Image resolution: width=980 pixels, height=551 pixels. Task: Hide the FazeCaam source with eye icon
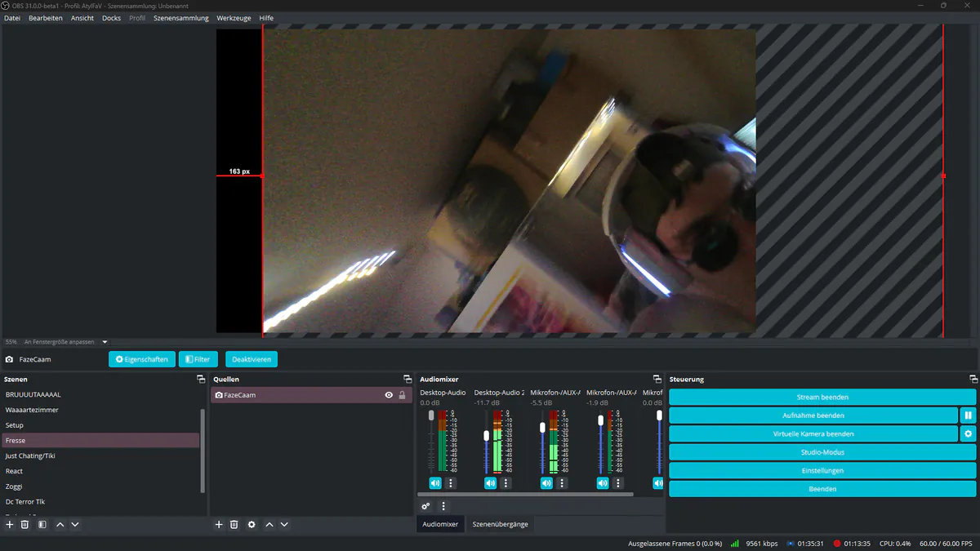click(389, 395)
